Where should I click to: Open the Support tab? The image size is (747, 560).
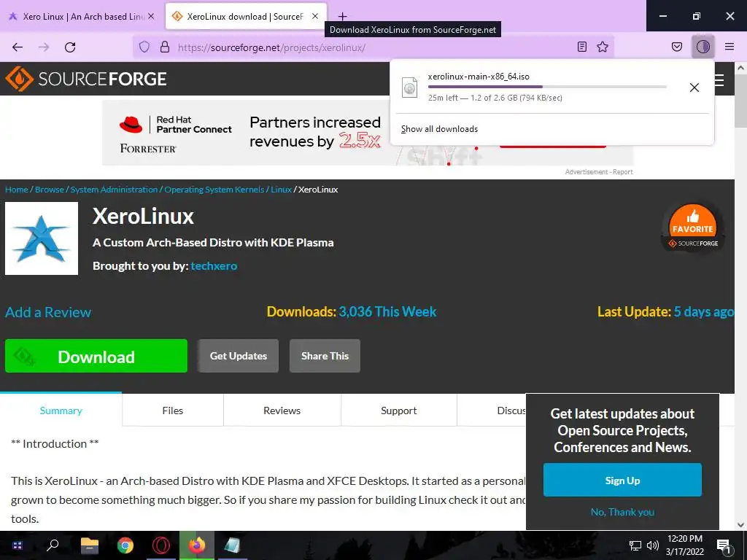(399, 411)
